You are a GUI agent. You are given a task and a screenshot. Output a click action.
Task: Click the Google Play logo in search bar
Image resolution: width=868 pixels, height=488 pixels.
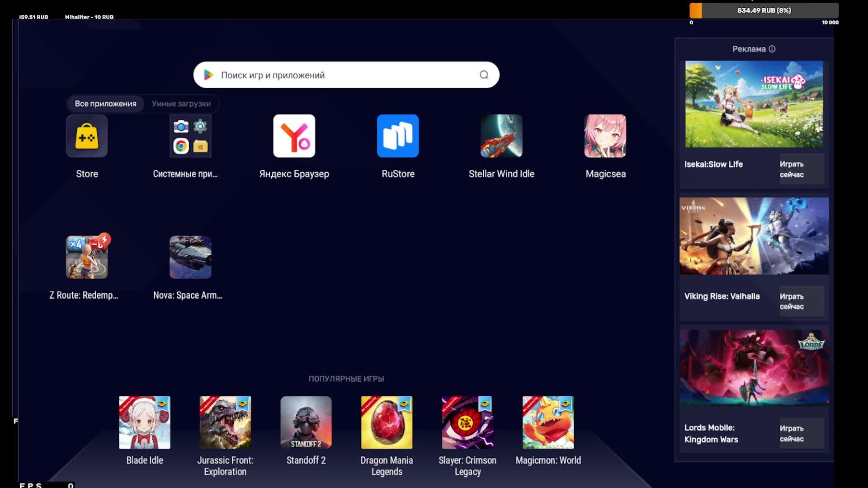[208, 75]
